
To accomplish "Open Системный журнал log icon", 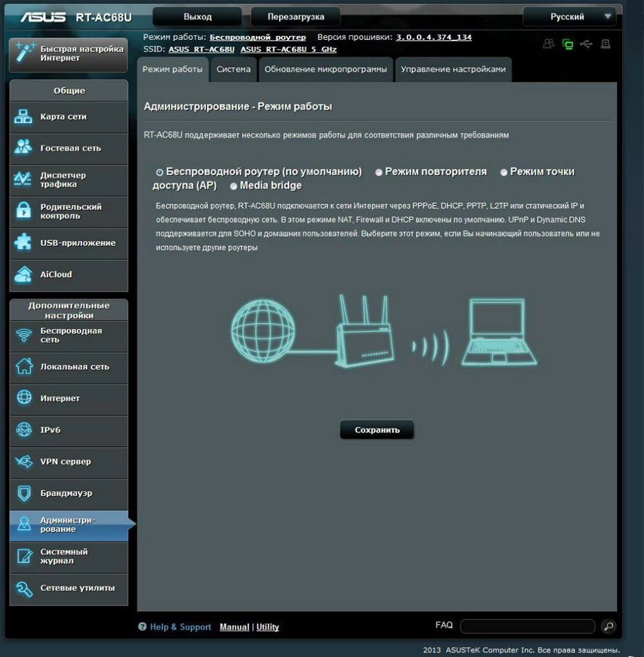I will click(x=24, y=556).
